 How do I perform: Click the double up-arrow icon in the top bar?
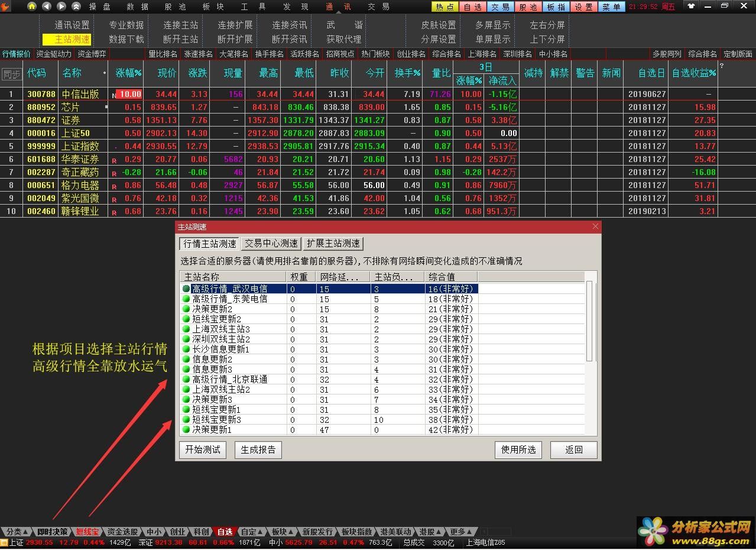(x=76, y=7)
